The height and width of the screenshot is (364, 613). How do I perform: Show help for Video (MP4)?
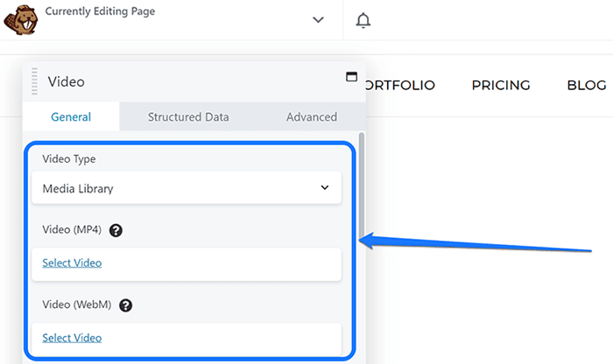click(x=116, y=230)
